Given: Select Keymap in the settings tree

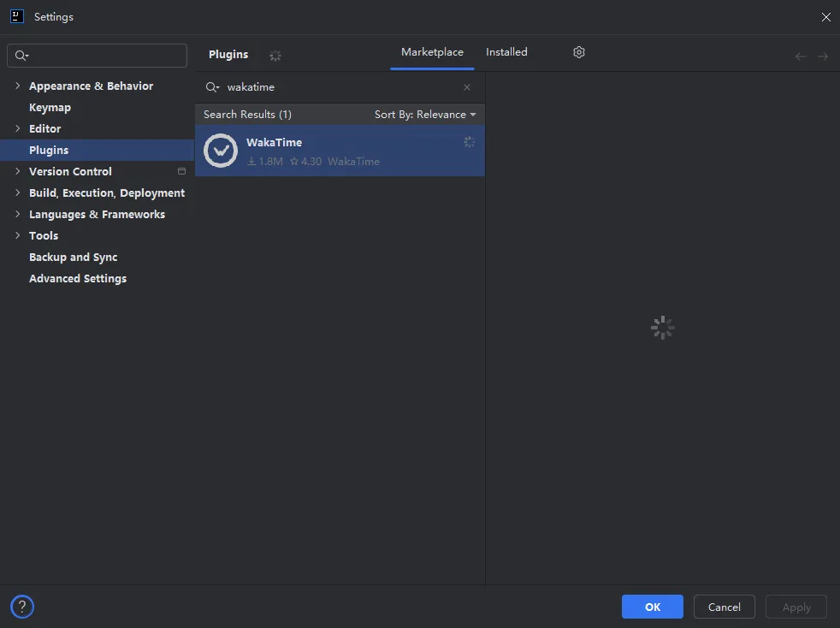Looking at the screenshot, I should click(50, 108).
